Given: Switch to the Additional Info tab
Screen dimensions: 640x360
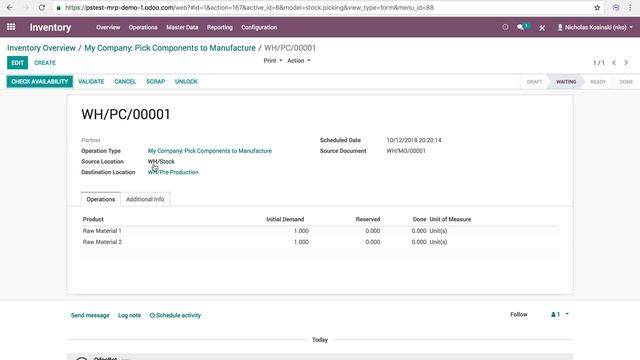Looking at the screenshot, I should pyautogui.click(x=145, y=199).
